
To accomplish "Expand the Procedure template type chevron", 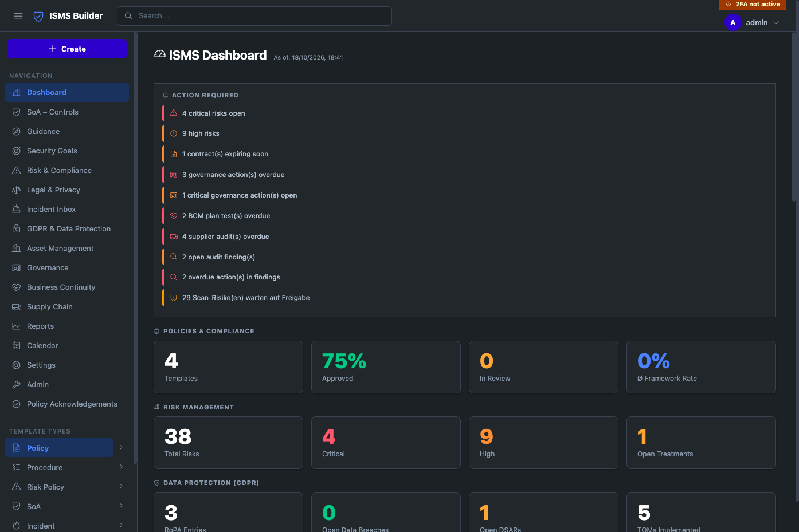I will click(x=121, y=467).
